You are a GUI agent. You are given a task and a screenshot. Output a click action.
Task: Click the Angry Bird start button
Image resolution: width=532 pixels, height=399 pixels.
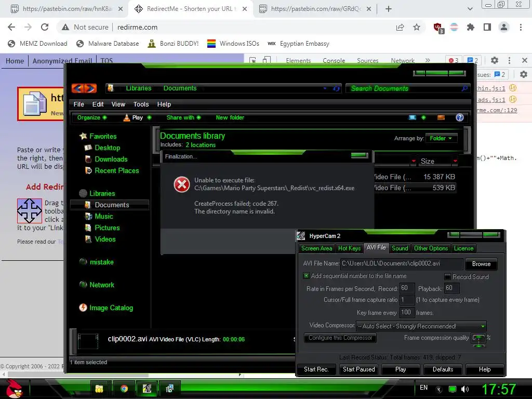pos(14,389)
